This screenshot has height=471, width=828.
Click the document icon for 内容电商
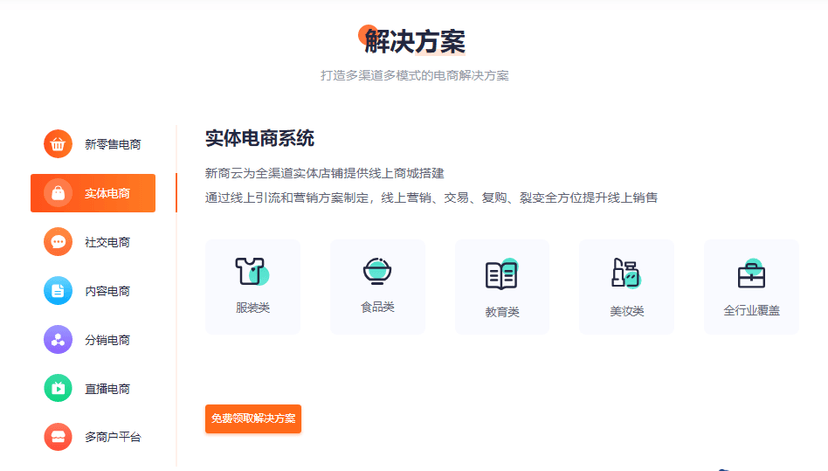pos(58,290)
